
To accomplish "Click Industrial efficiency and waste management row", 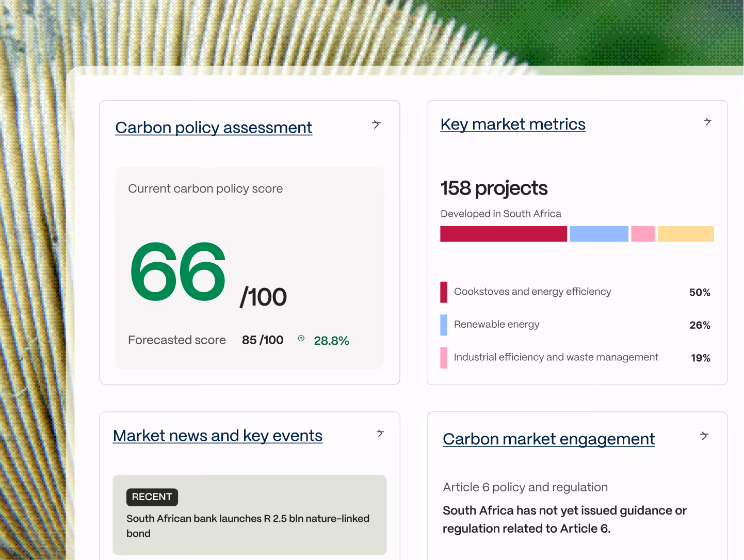I will (x=575, y=358).
